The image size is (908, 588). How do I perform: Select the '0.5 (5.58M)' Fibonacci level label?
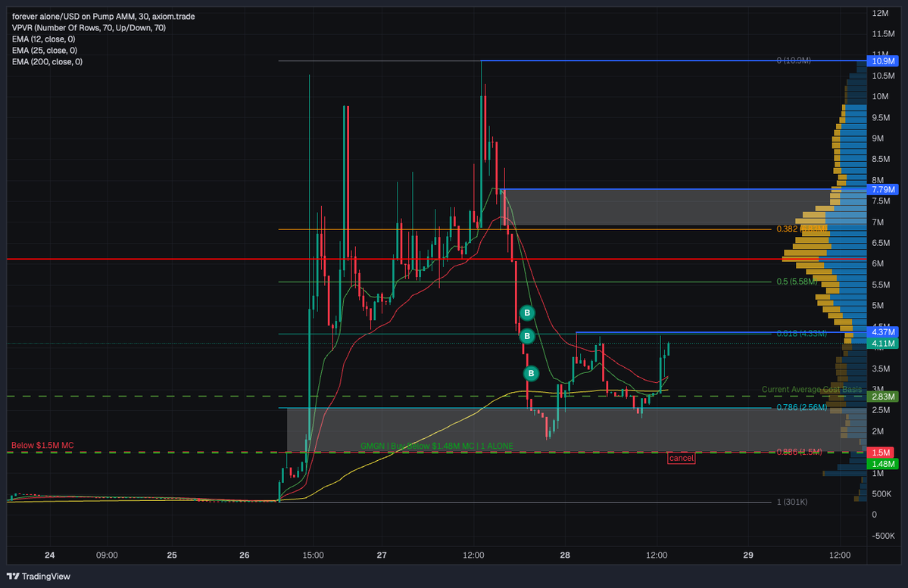point(797,282)
